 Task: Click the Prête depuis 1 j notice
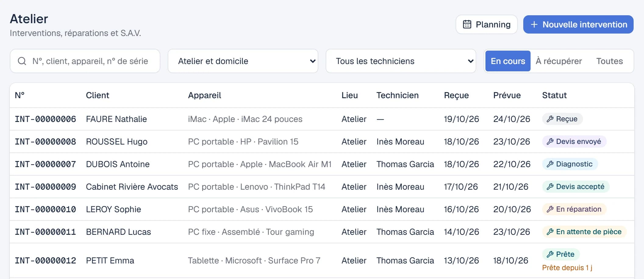pos(567,268)
